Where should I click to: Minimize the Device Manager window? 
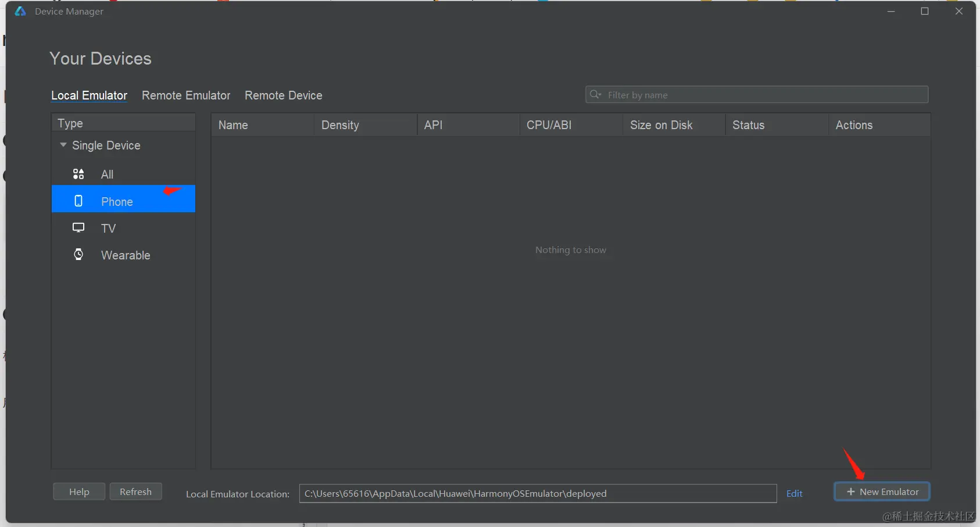click(891, 11)
